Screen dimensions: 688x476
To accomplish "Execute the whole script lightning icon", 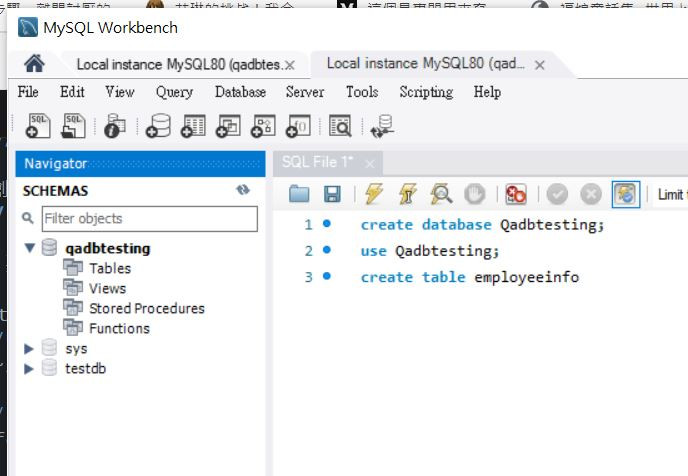I will click(x=374, y=194).
